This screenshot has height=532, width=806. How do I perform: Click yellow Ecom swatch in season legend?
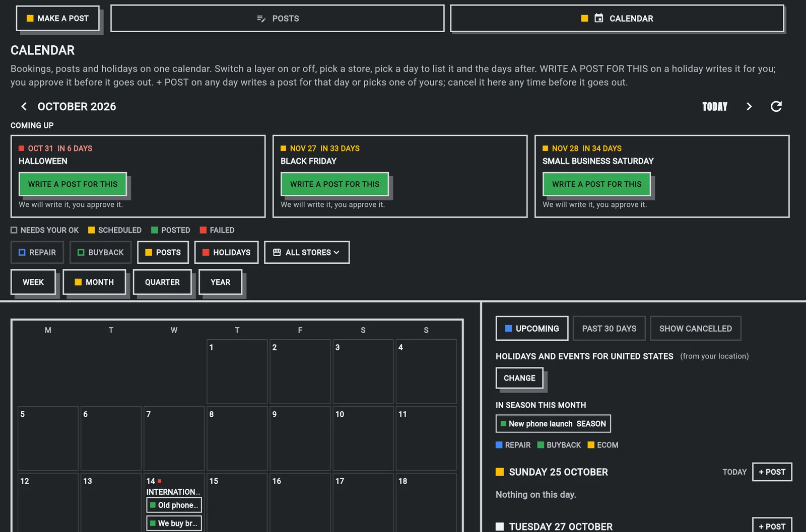591,445
